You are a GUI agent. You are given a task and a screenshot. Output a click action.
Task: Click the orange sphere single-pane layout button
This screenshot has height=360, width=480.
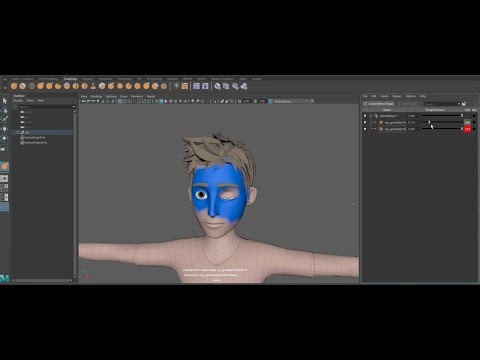(5, 166)
